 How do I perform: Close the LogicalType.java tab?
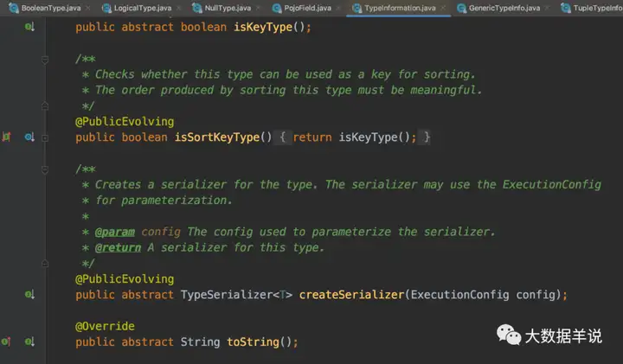point(179,8)
